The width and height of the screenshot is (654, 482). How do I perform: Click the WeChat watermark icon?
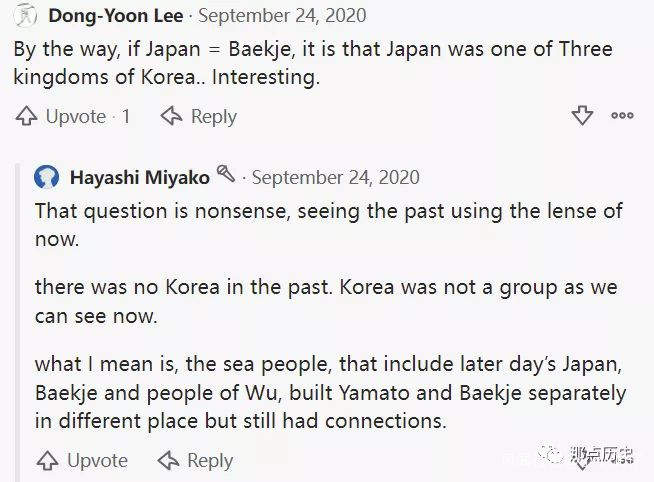[555, 456]
